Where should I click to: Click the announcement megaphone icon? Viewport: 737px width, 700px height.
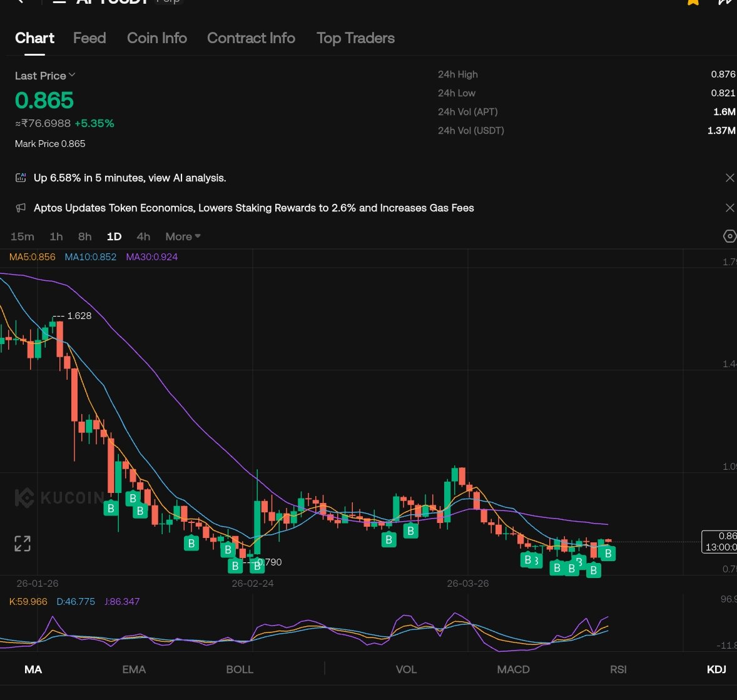tap(21, 208)
